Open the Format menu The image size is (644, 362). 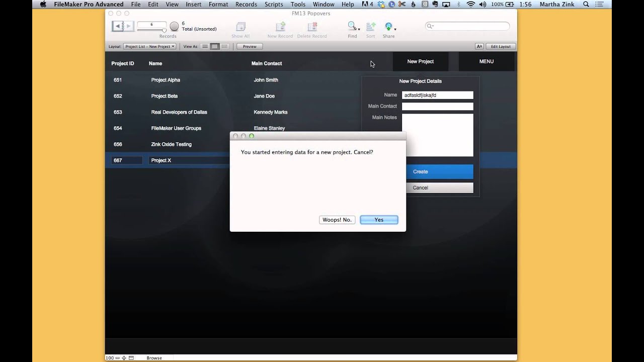click(x=218, y=4)
